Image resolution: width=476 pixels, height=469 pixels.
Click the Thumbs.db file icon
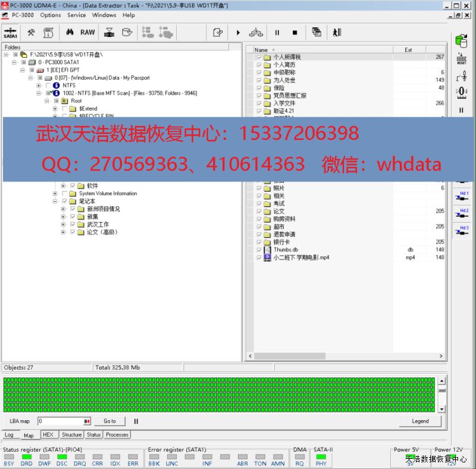coord(267,250)
